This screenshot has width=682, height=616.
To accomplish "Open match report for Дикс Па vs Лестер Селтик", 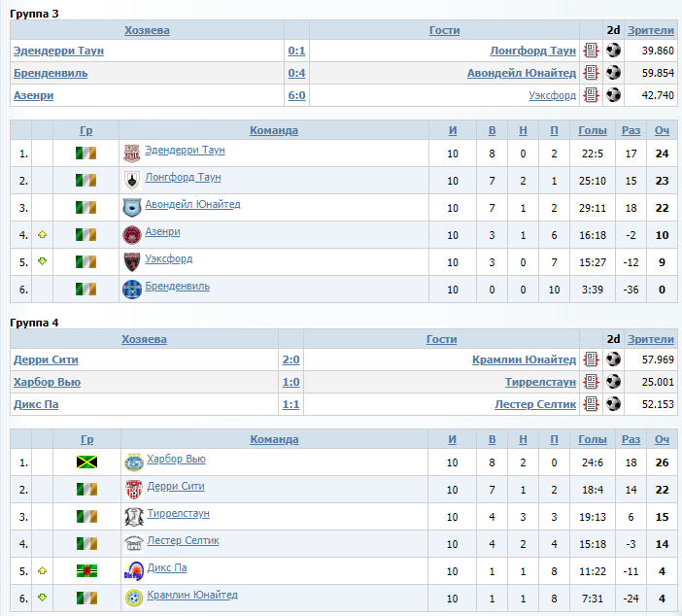I will pos(591,404).
